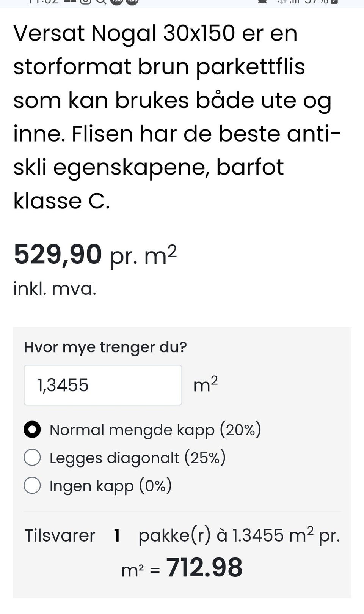This screenshot has width=364, height=614.
Task: Select the Normal mengde kapp (20%) radio button
Action: [x=32, y=430]
